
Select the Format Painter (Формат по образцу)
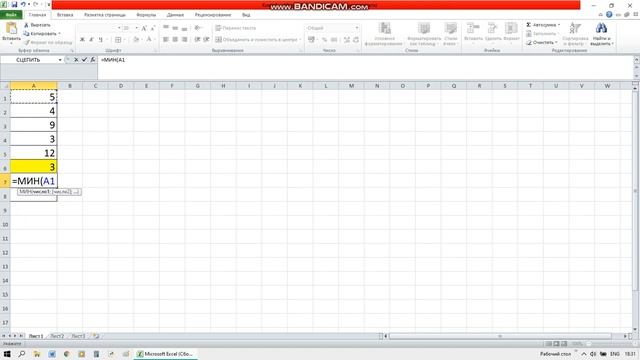pyautogui.click(x=47, y=42)
